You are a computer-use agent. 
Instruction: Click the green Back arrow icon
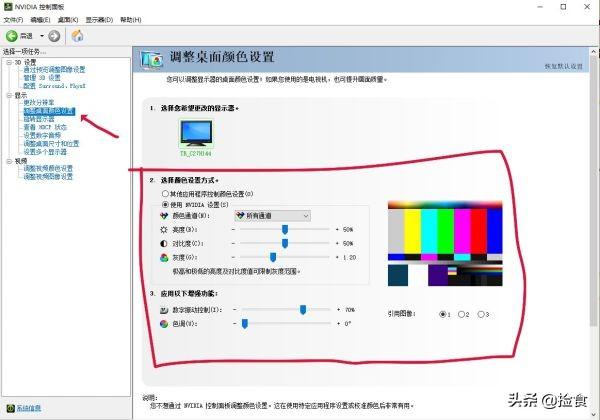pos(12,36)
